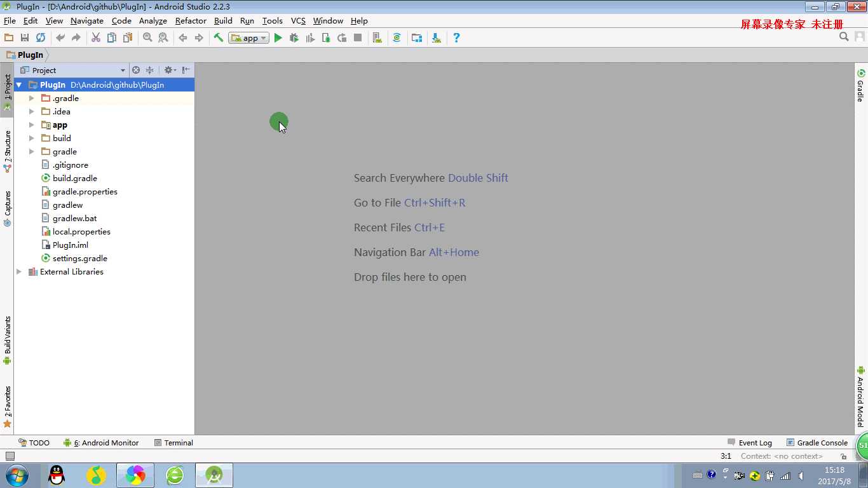Expand the .gradle folder arrow
Viewport: 868px width, 488px height.
point(32,98)
